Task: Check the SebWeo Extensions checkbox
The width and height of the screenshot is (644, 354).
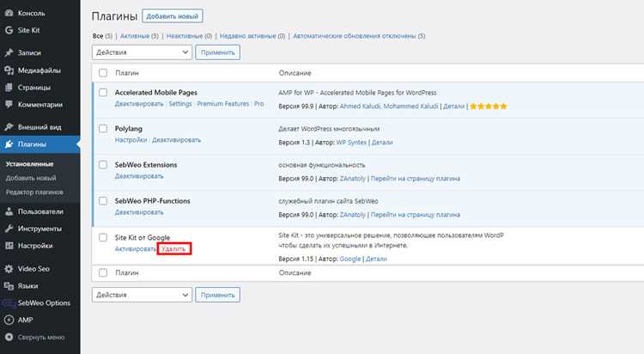Action: (103, 165)
